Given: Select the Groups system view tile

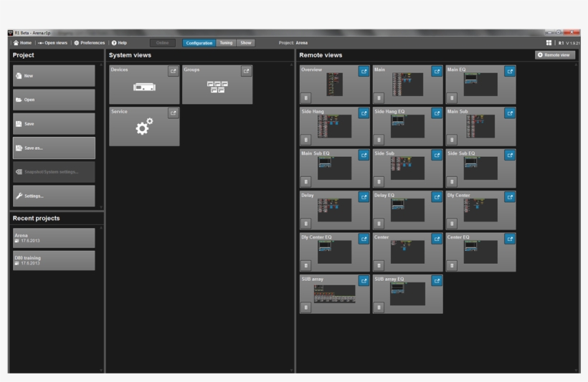Looking at the screenshot, I should click(x=217, y=85).
